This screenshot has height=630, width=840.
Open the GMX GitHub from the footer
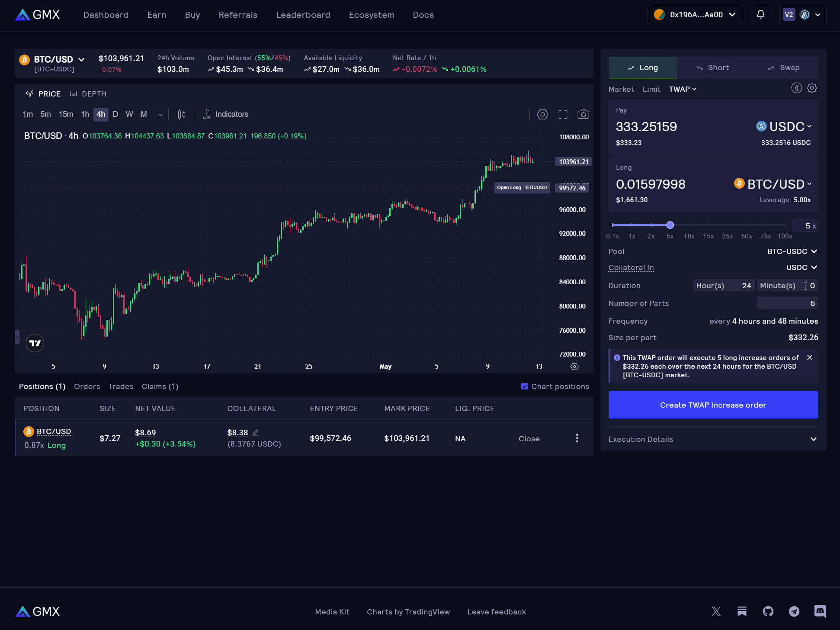click(768, 611)
